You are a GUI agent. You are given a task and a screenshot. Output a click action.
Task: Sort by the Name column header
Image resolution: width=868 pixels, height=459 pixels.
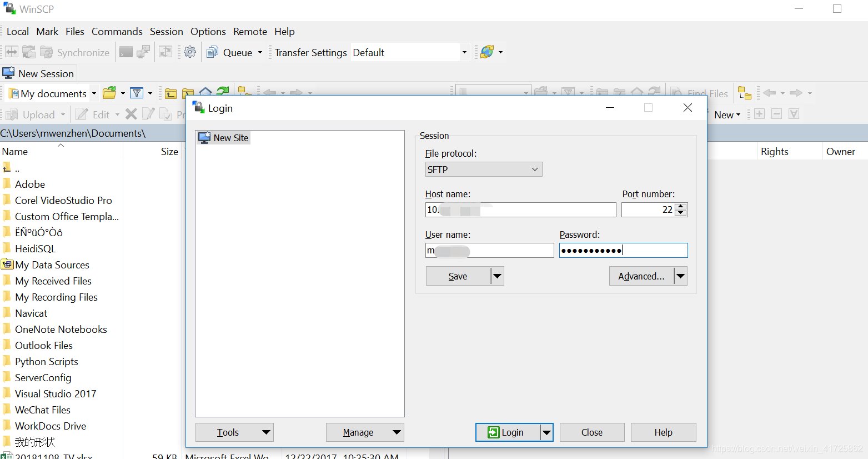(x=61, y=151)
